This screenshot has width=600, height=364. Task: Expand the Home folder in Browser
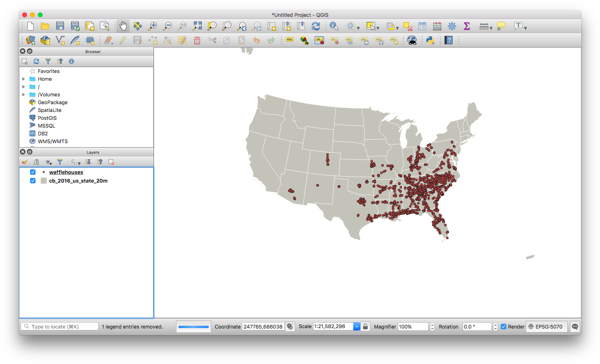pyautogui.click(x=24, y=79)
